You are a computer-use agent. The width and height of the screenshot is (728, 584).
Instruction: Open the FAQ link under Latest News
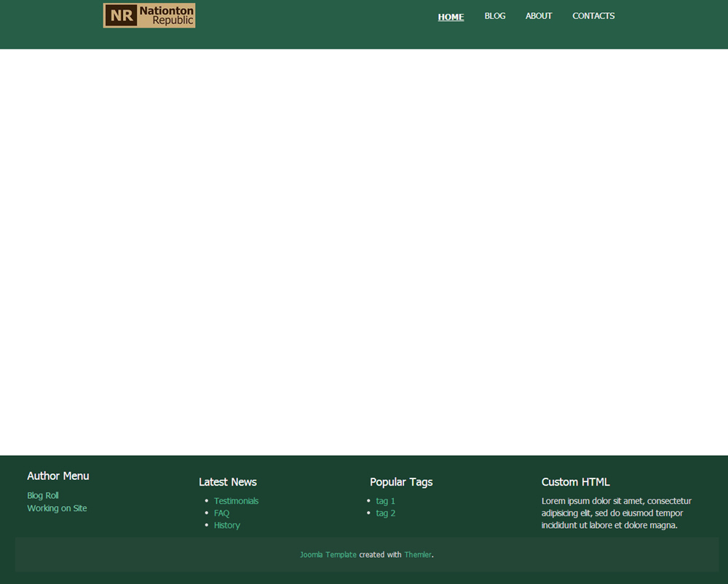pyautogui.click(x=221, y=513)
